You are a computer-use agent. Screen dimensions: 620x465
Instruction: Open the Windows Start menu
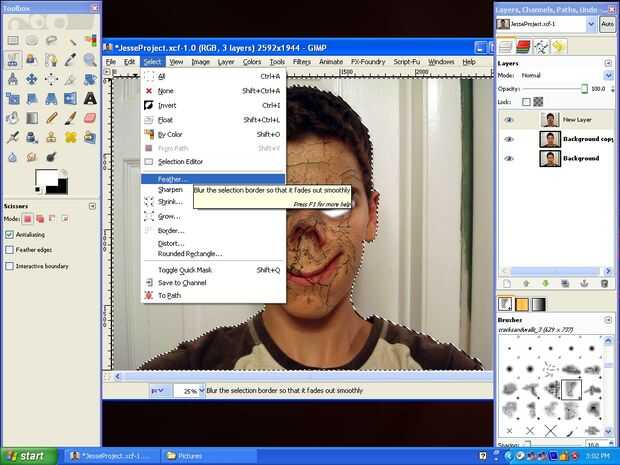point(29,456)
